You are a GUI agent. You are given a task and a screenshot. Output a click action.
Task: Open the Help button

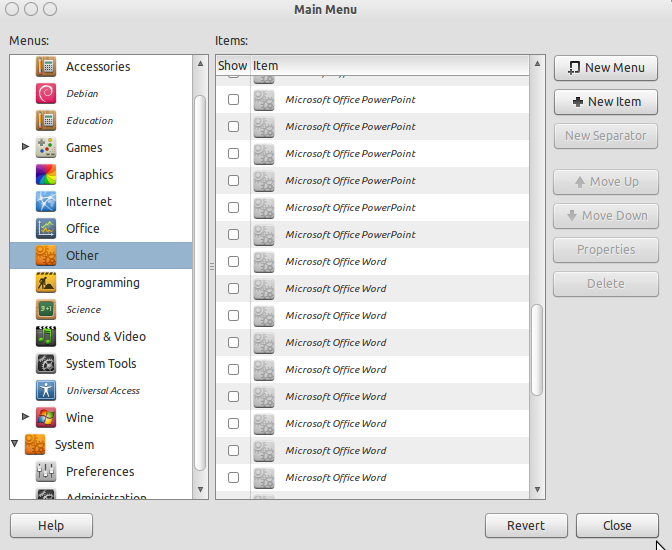(x=51, y=526)
